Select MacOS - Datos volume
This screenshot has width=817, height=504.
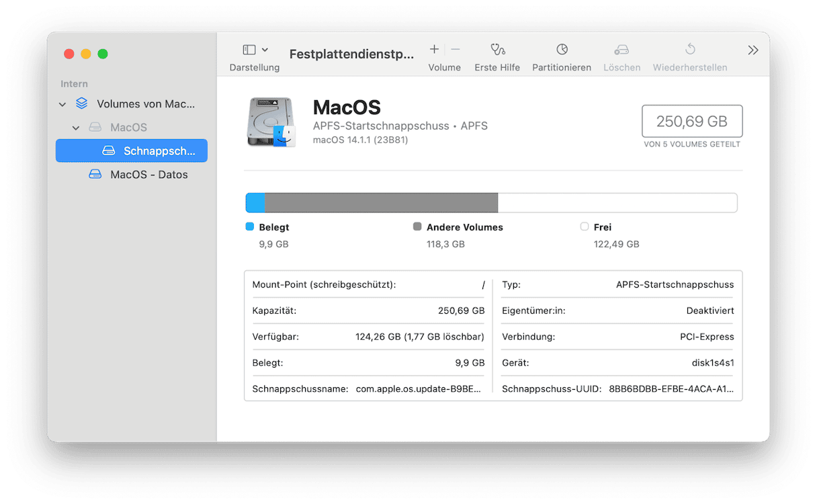pyautogui.click(x=132, y=174)
